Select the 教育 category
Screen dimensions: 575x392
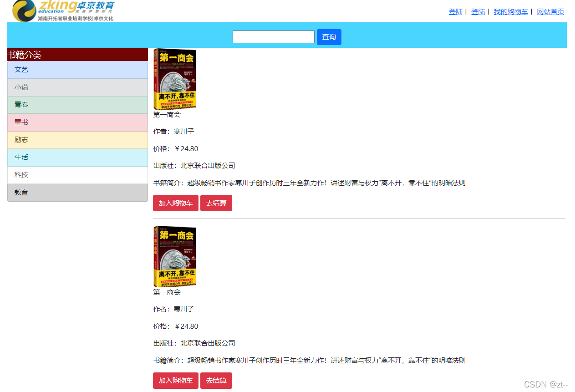77,193
